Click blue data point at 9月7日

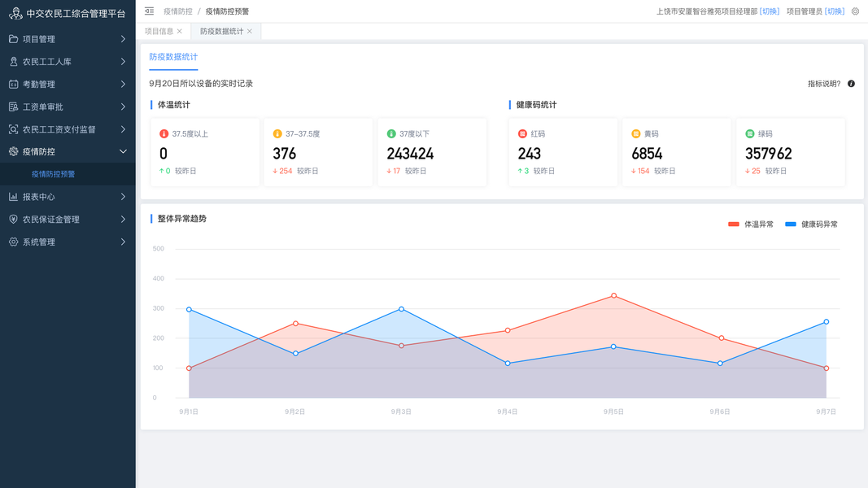(x=826, y=322)
